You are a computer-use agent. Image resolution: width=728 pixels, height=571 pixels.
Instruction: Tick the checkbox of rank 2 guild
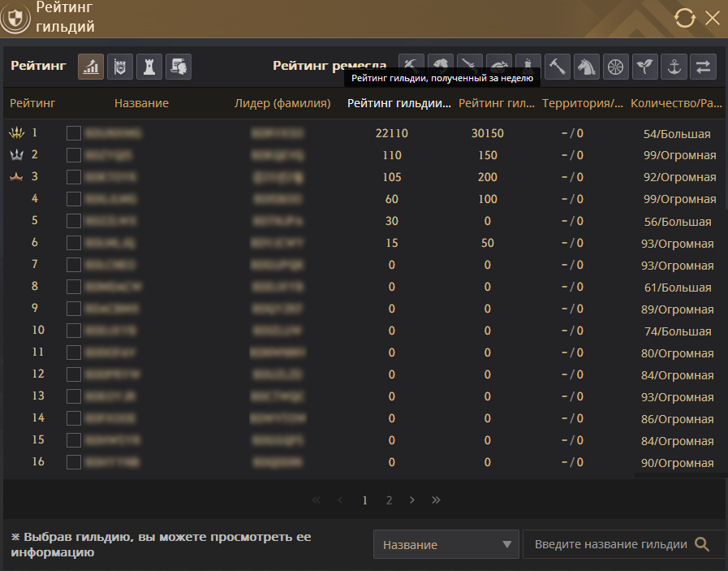point(74,155)
